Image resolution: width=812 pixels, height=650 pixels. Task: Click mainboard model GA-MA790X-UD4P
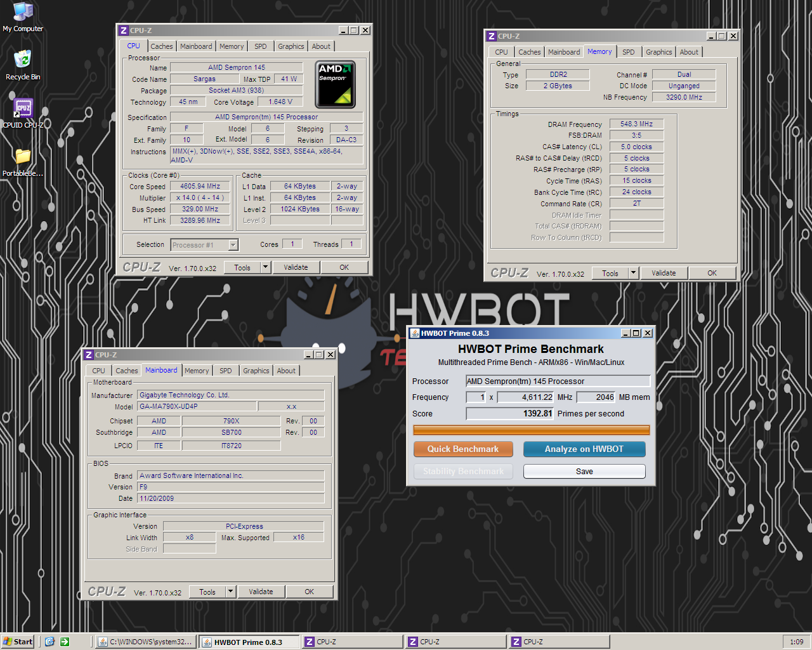click(x=197, y=406)
